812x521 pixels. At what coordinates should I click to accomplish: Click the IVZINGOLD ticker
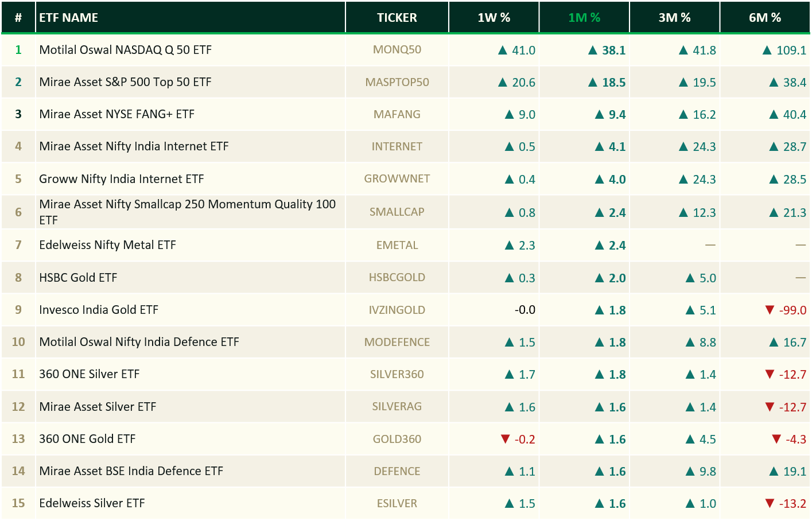tap(397, 310)
